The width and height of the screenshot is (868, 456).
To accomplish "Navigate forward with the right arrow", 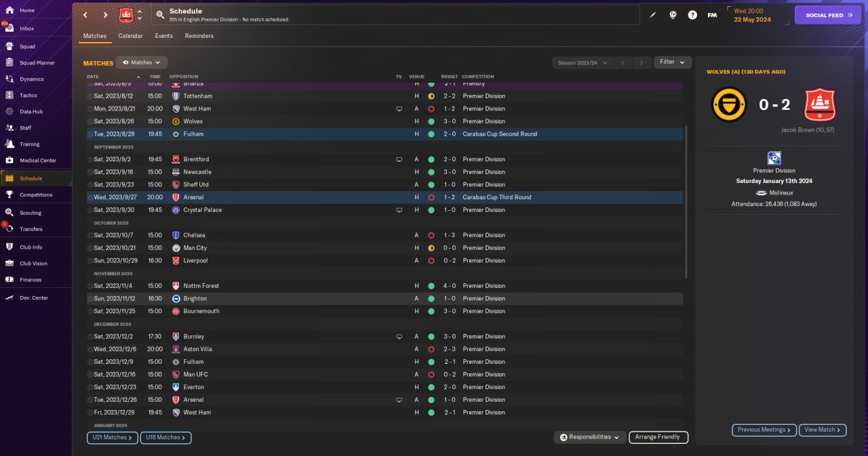I will [x=105, y=14].
